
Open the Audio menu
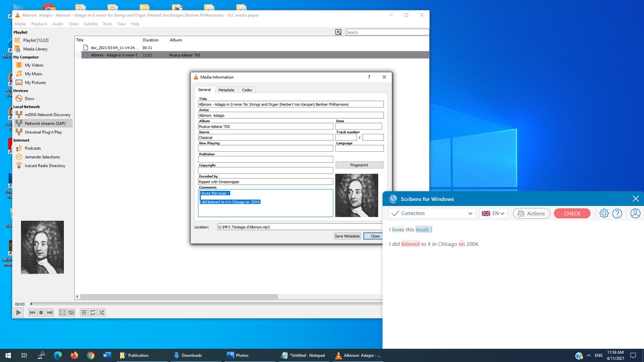point(58,24)
